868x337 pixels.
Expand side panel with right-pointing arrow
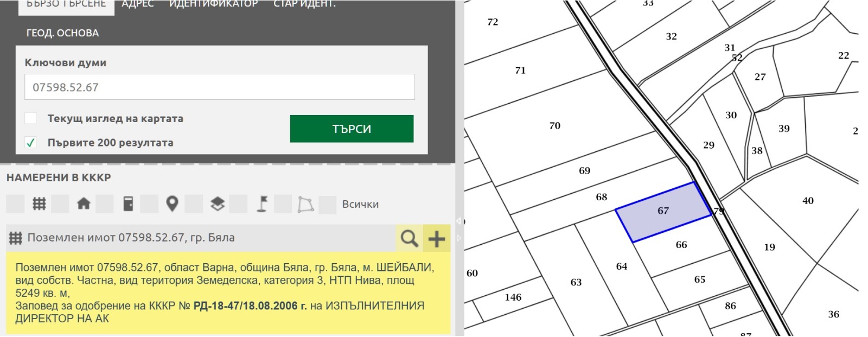pos(458,238)
